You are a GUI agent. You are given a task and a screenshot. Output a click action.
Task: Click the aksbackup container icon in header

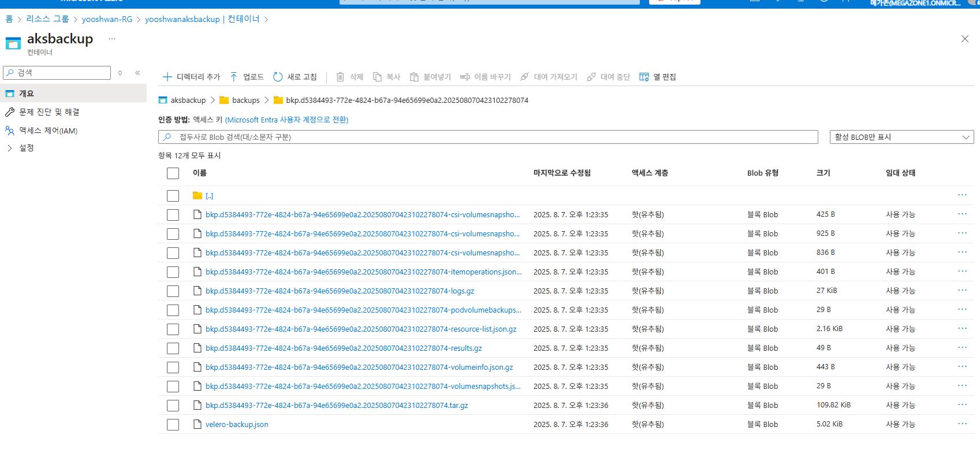click(13, 44)
